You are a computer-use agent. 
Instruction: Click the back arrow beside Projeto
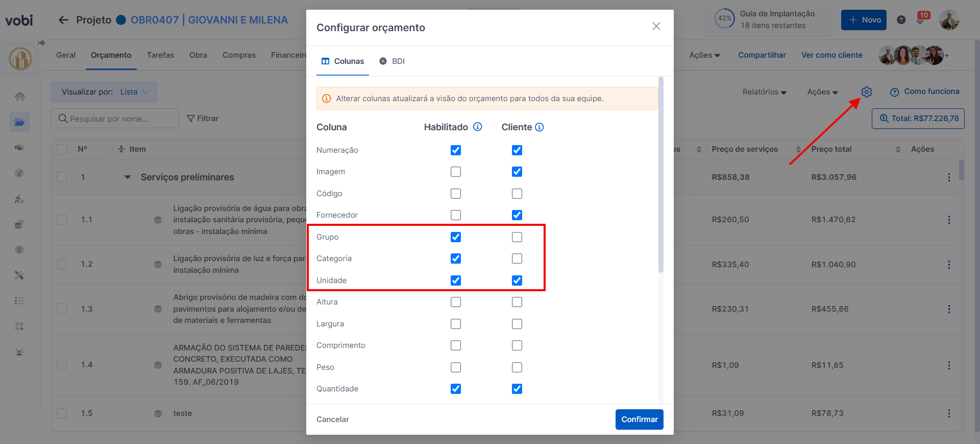(x=63, y=20)
